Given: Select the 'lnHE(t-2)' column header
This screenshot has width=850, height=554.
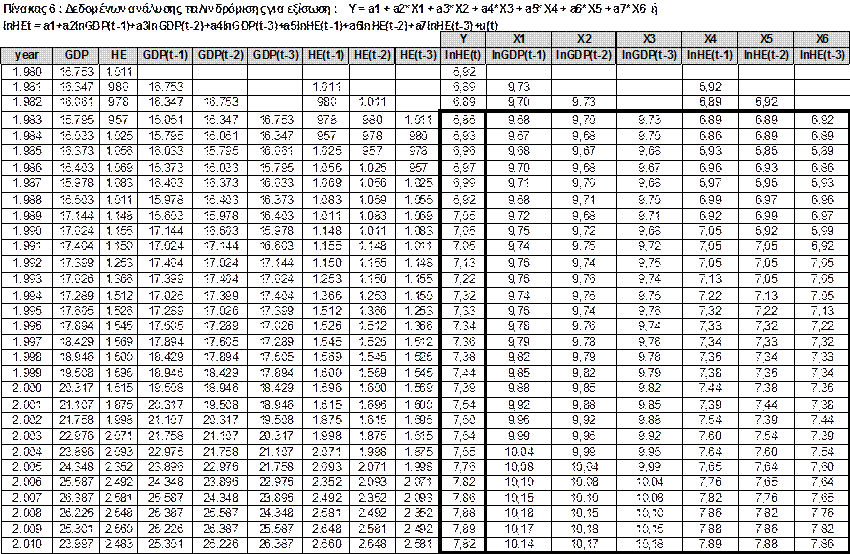Looking at the screenshot, I should pyautogui.click(x=765, y=55).
